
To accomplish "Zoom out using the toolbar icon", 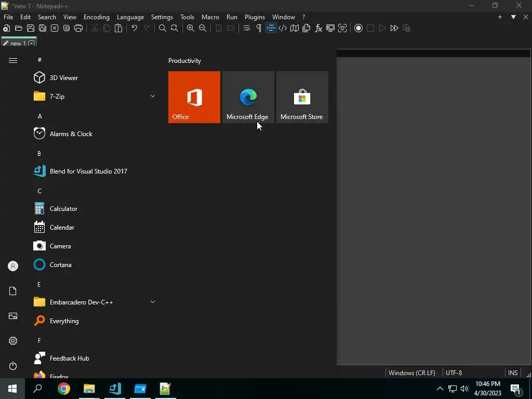I will click(203, 28).
